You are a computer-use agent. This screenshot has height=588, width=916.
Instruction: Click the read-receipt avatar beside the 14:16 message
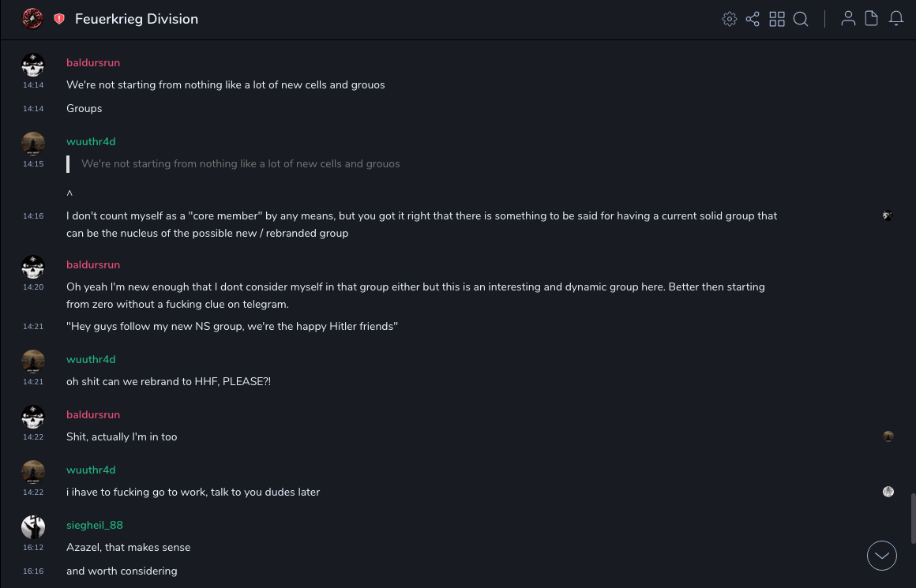[888, 215]
